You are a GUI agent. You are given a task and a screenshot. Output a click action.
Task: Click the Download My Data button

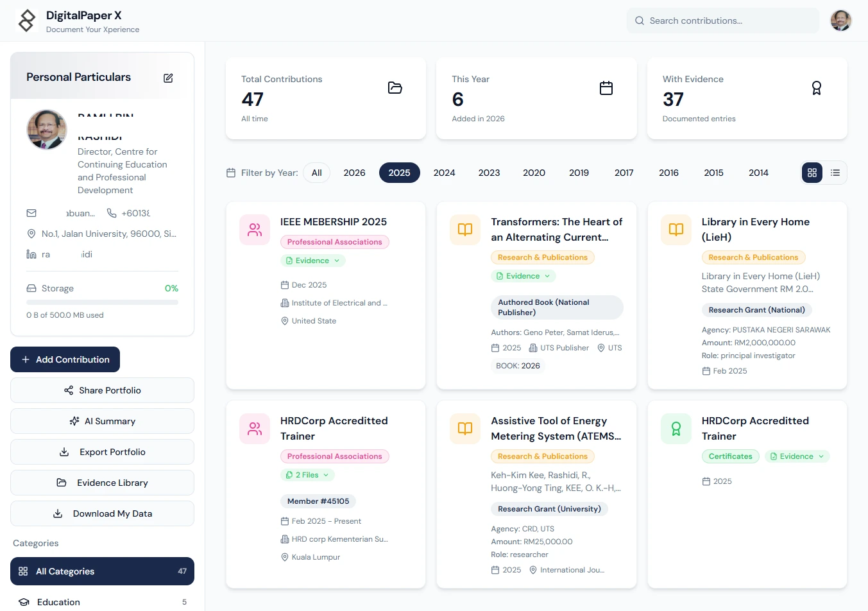(x=103, y=513)
